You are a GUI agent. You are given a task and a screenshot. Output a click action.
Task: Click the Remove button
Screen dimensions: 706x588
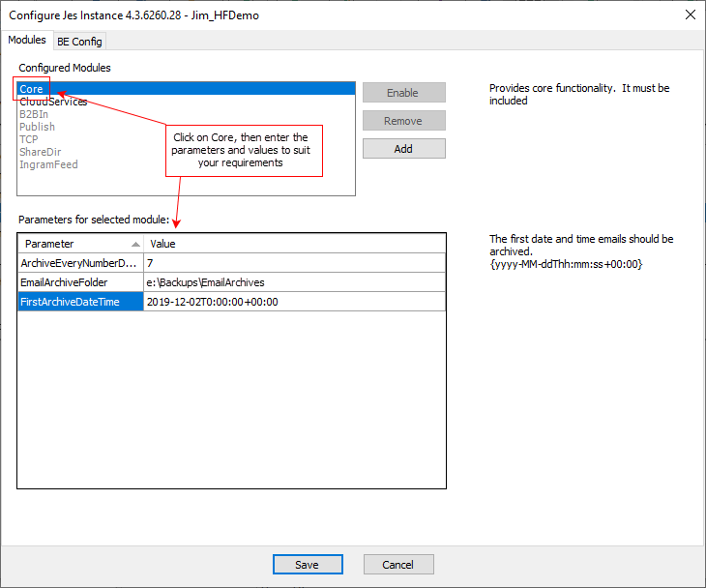click(x=404, y=121)
